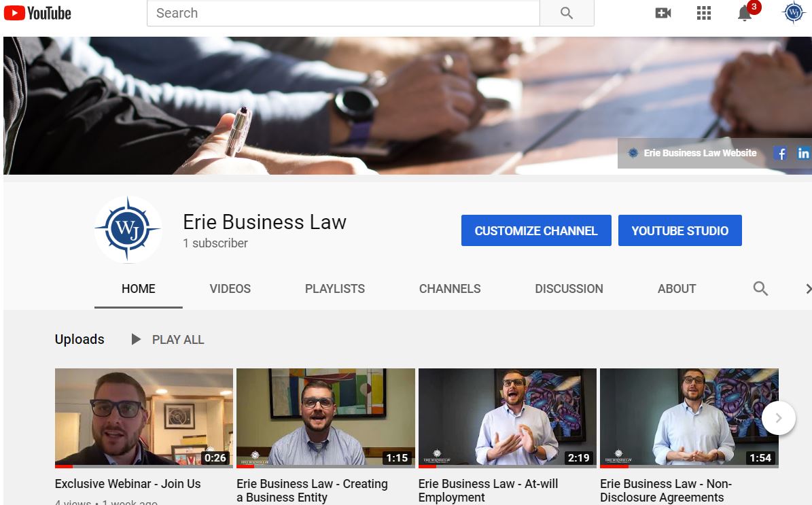This screenshot has height=505, width=812.
Task: Click the 'Erie Business Law' channel name
Action: coord(264,222)
